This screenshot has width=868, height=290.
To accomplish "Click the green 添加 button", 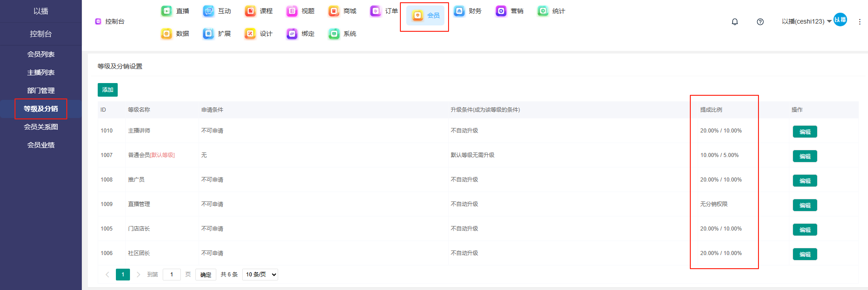I will (x=108, y=90).
